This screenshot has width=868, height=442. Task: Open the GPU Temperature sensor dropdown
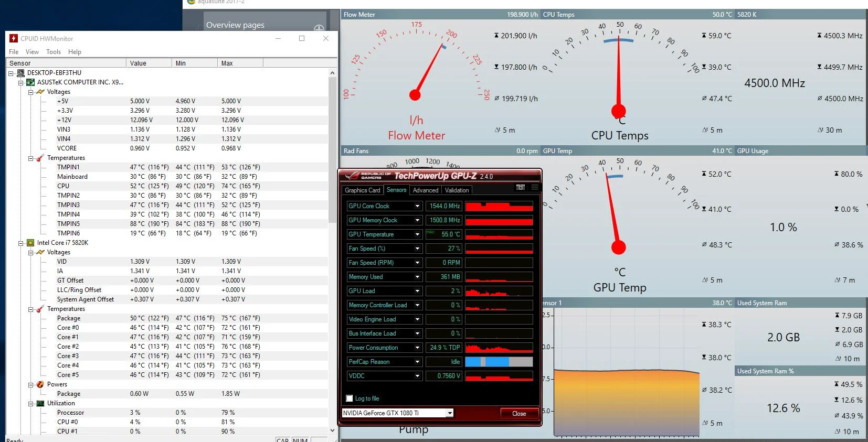click(x=417, y=234)
